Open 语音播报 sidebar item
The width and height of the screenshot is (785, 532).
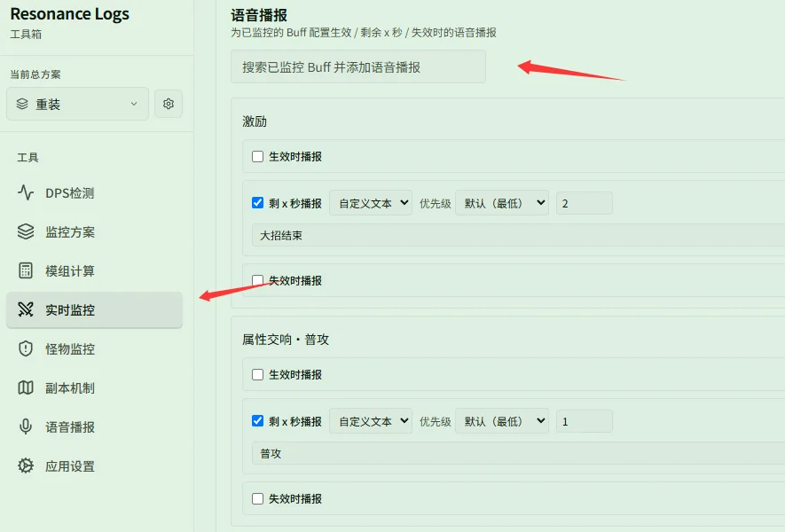pos(95,426)
